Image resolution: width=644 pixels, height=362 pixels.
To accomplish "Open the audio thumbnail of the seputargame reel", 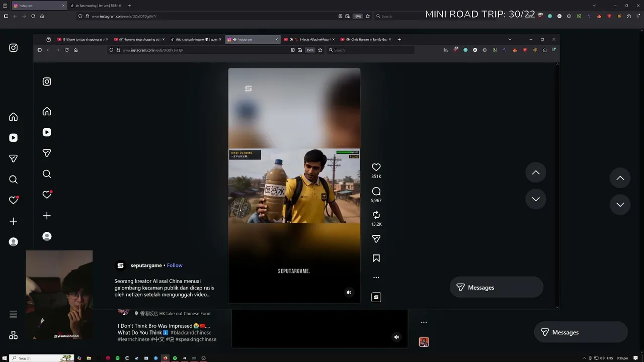I will [376, 297].
